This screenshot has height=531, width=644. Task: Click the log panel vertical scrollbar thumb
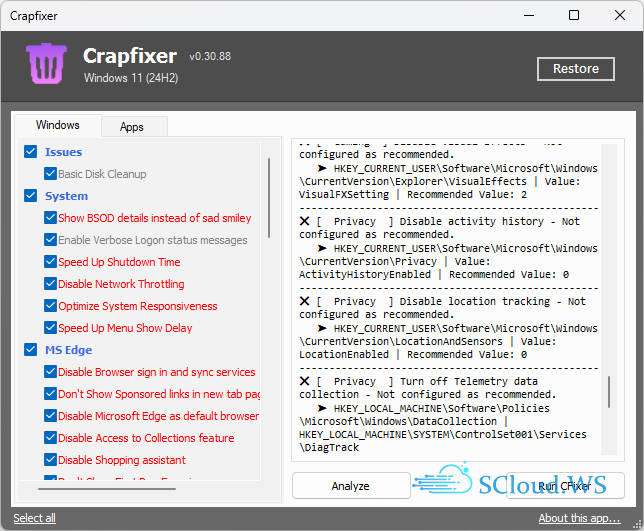click(609, 392)
